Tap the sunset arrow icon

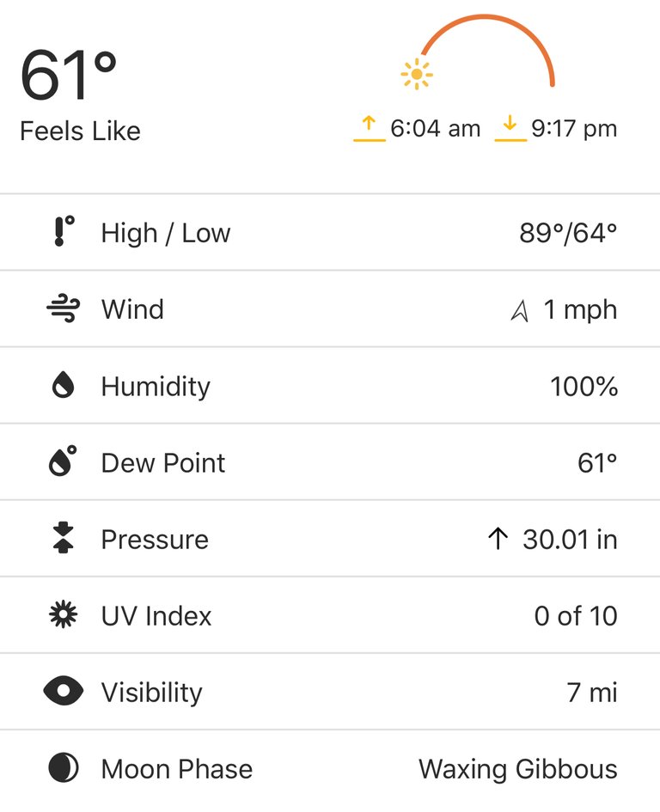(x=510, y=128)
